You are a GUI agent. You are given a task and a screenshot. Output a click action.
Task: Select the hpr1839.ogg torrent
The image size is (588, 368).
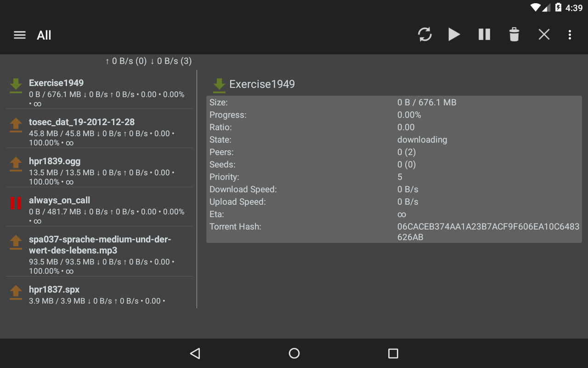[100, 168]
